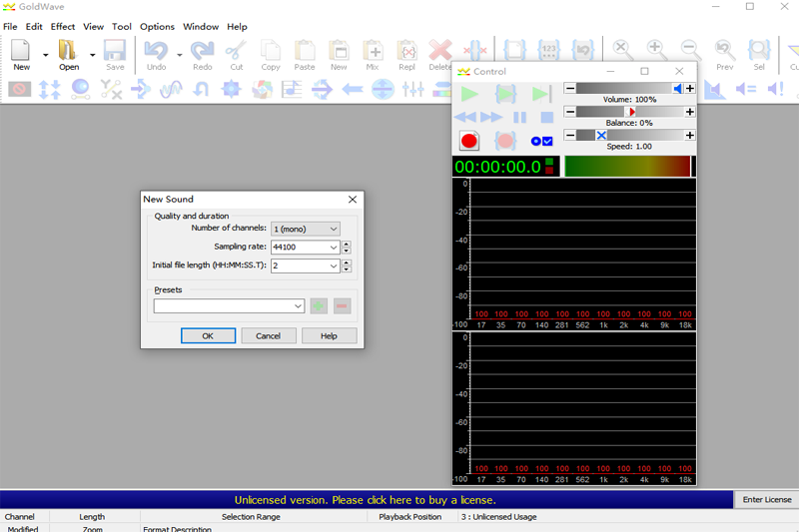The image size is (799, 532).
Task: Add preset with green plus button
Action: point(319,306)
